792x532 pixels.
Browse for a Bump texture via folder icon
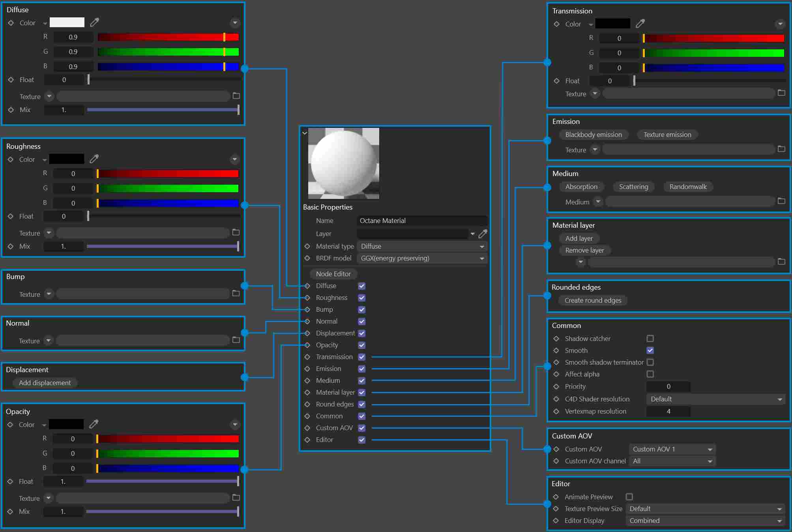click(x=236, y=294)
